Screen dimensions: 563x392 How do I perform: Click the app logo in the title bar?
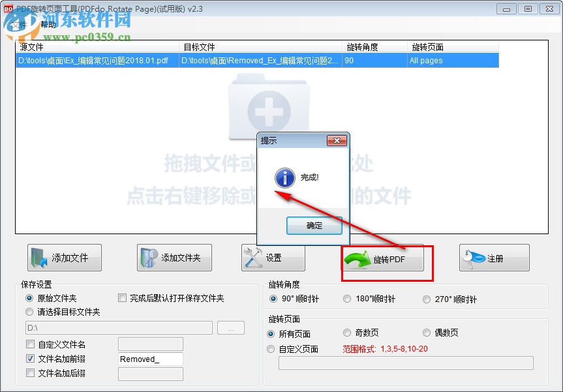pos(8,8)
